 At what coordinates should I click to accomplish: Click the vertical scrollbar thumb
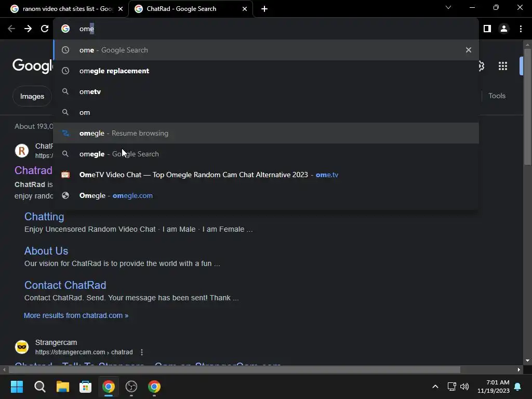(x=527, y=107)
